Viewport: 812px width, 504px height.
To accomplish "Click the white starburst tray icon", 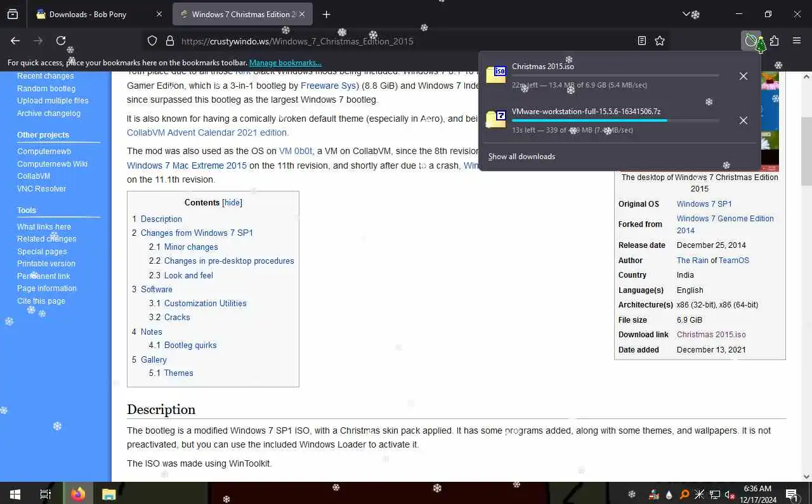I will click(x=700, y=494).
